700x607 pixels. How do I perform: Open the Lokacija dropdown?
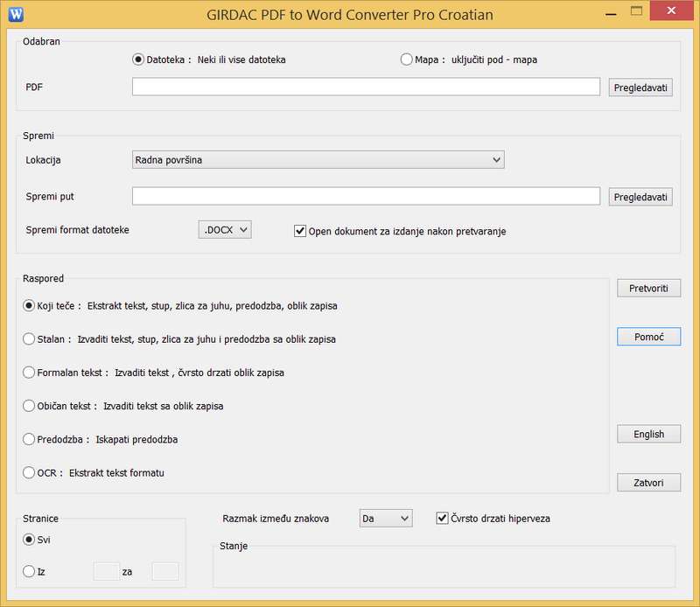tap(318, 159)
